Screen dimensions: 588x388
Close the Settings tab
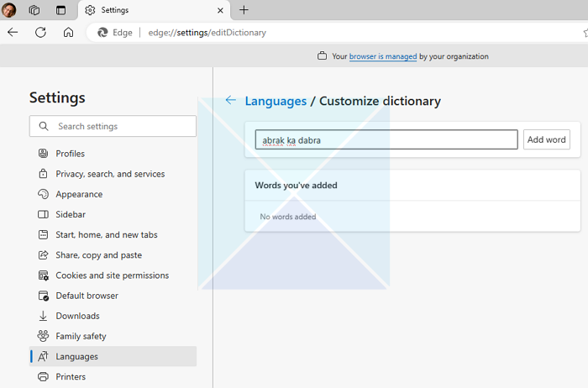click(221, 10)
